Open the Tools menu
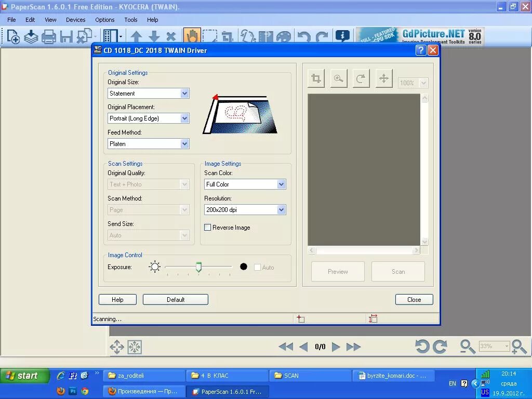The width and height of the screenshot is (532, 399). click(x=130, y=20)
